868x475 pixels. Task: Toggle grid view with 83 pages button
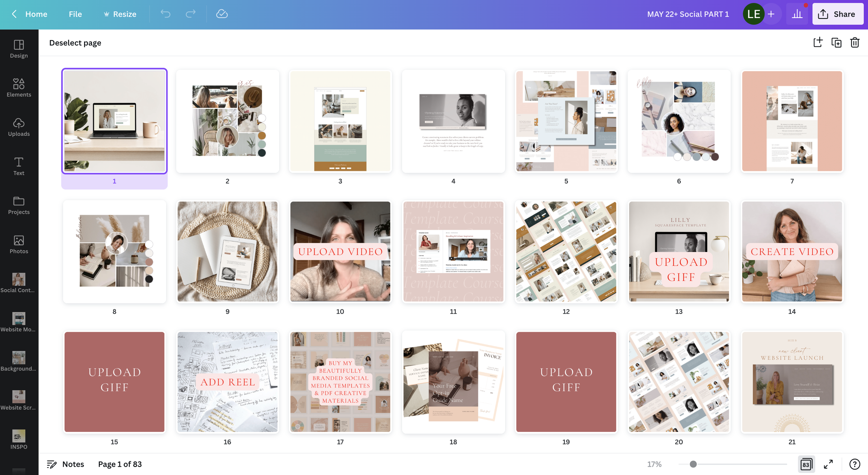pyautogui.click(x=806, y=464)
